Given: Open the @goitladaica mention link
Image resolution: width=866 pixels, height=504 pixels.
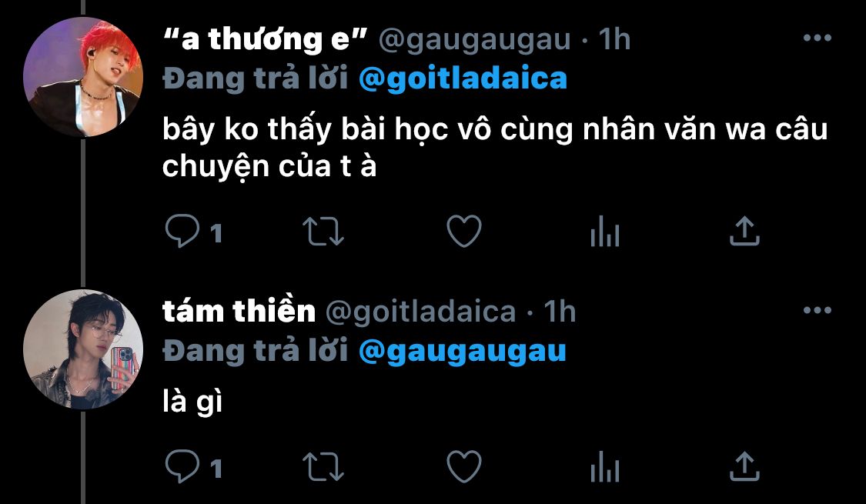Looking at the screenshot, I should pos(463,78).
